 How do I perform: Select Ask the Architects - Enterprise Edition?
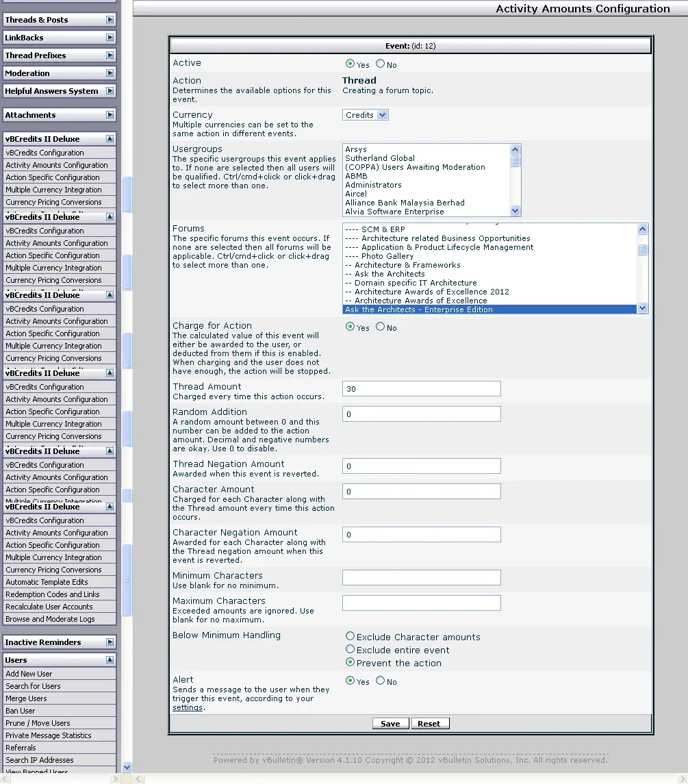click(490, 309)
